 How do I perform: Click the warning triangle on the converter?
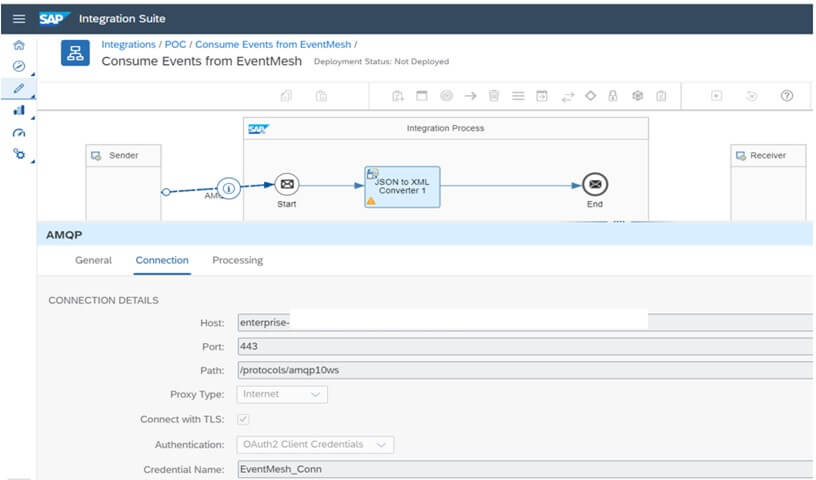(x=371, y=201)
